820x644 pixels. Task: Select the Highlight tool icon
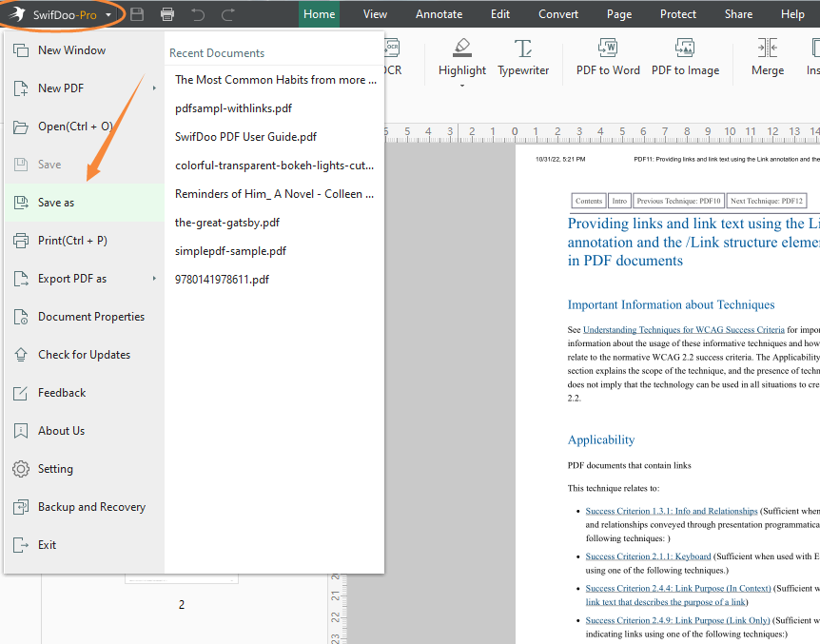pyautogui.click(x=462, y=49)
